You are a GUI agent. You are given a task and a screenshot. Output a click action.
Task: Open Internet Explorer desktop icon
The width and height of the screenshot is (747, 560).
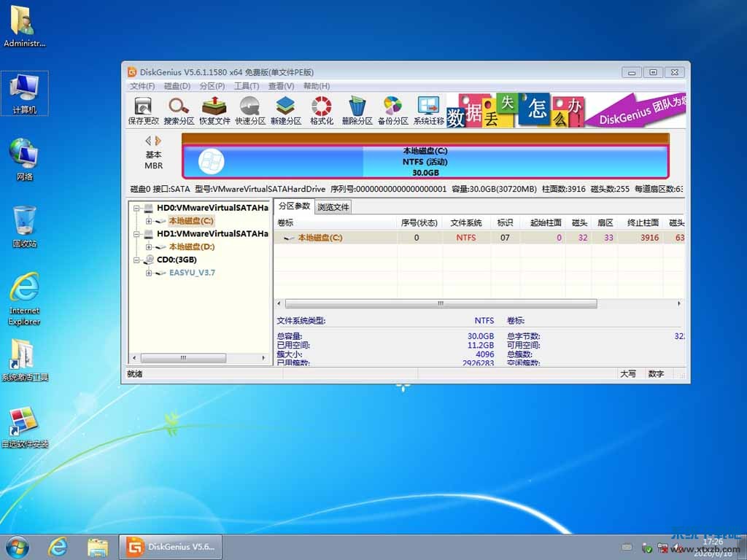pyautogui.click(x=24, y=298)
